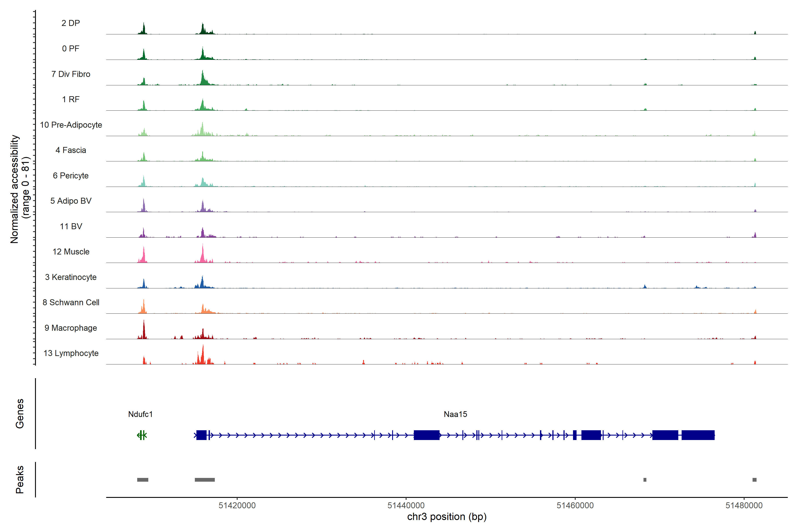Image resolution: width=798 pixels, height=532 pixels.
Task: Click the first gray peak bar
Action: pyautogui.click(x=143, y=480)
